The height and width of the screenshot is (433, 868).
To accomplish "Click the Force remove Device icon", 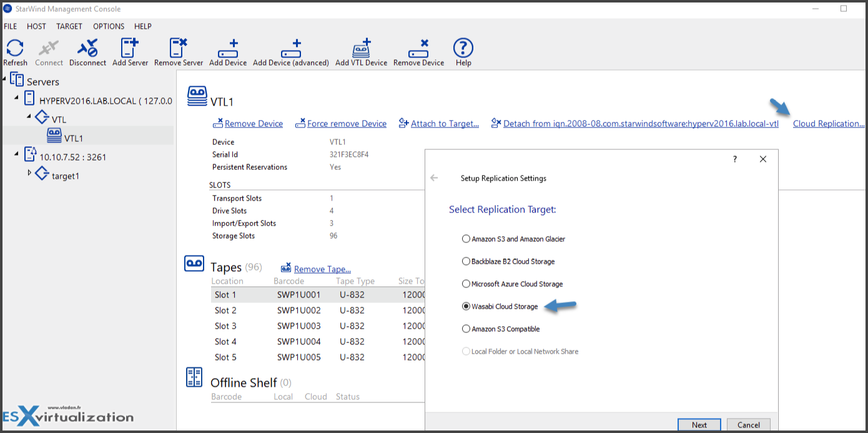I will click(x=300, y=123).
